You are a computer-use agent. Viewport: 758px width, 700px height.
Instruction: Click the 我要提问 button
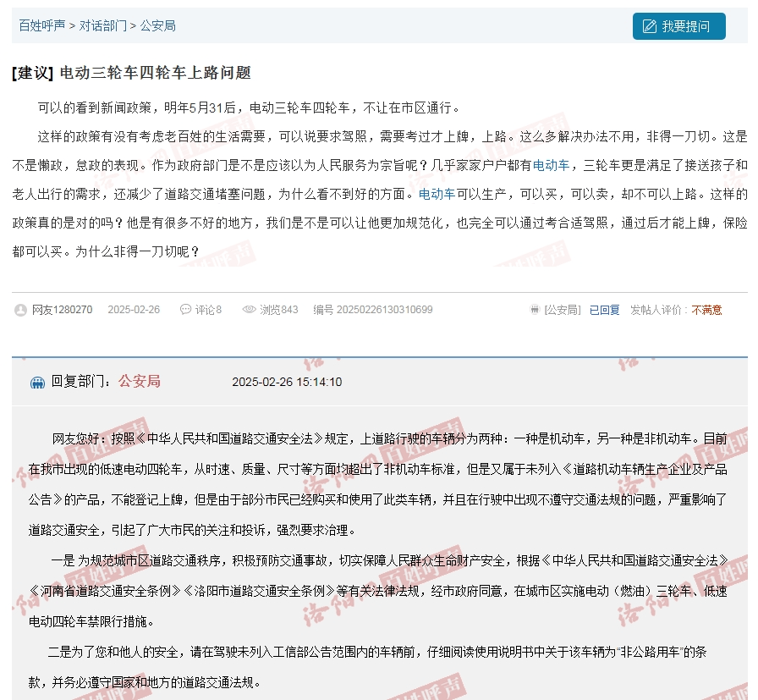(678, 26)
